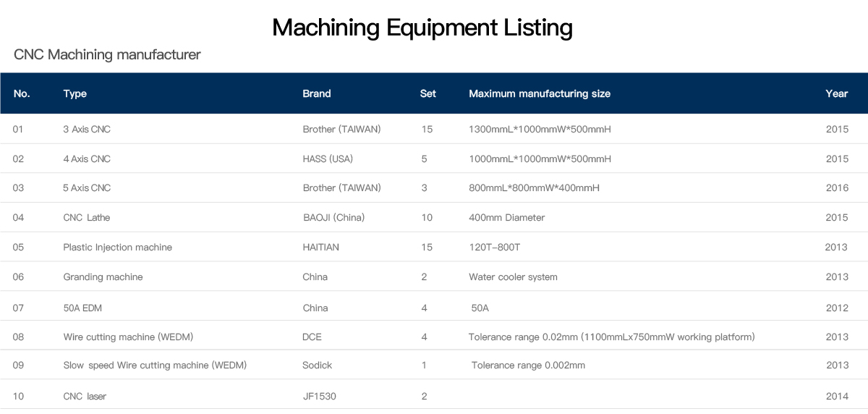The width and height of the screenshot is (868, 414).
Task: Select the CNC Machining manufacturer subtitle
Action: coord(107,55)
